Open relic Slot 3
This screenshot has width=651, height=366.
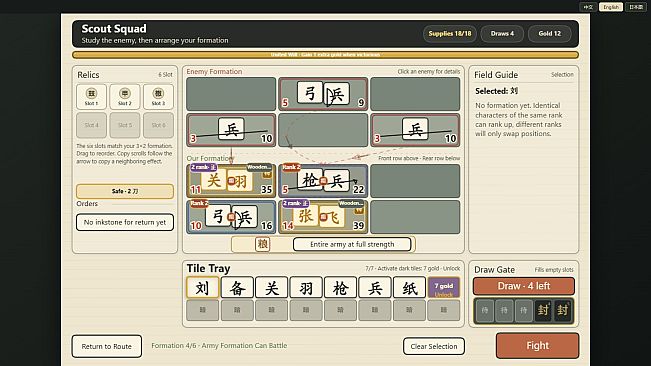[158, 97]
